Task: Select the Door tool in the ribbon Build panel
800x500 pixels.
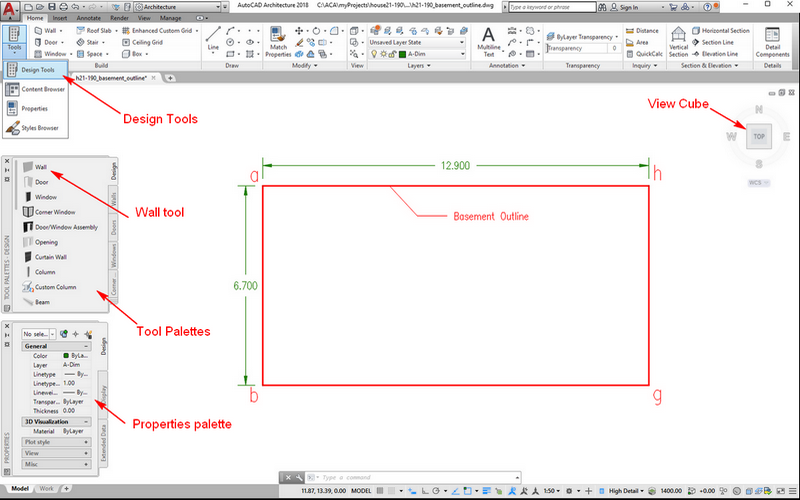Action: (x=47, y=42)
